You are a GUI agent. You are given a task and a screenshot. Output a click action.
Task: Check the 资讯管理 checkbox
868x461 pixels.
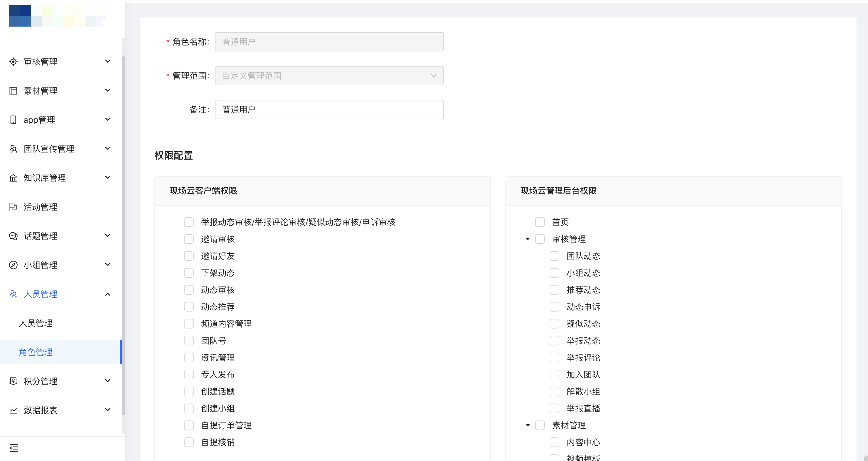189,358
